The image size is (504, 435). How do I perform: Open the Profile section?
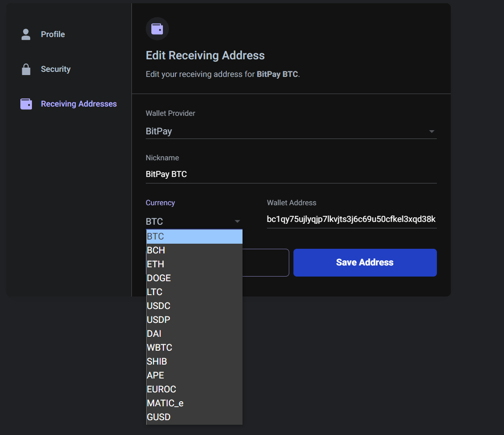pos(53,34)
